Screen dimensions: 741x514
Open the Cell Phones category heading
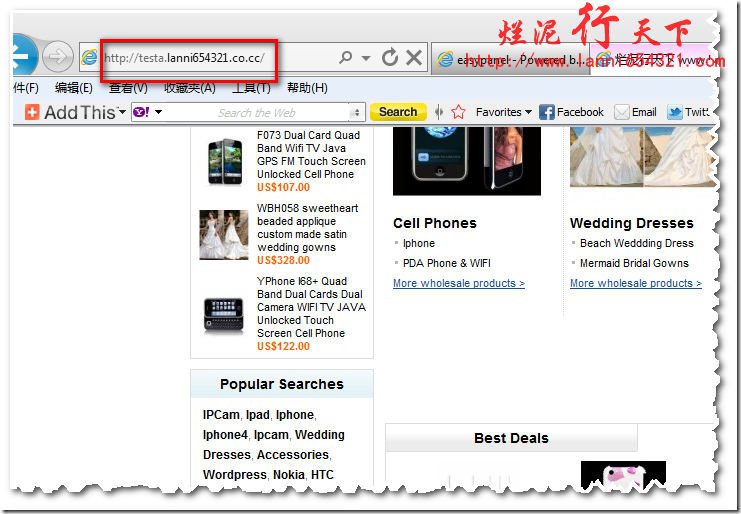pyautogui.click(x=435, y=223)
